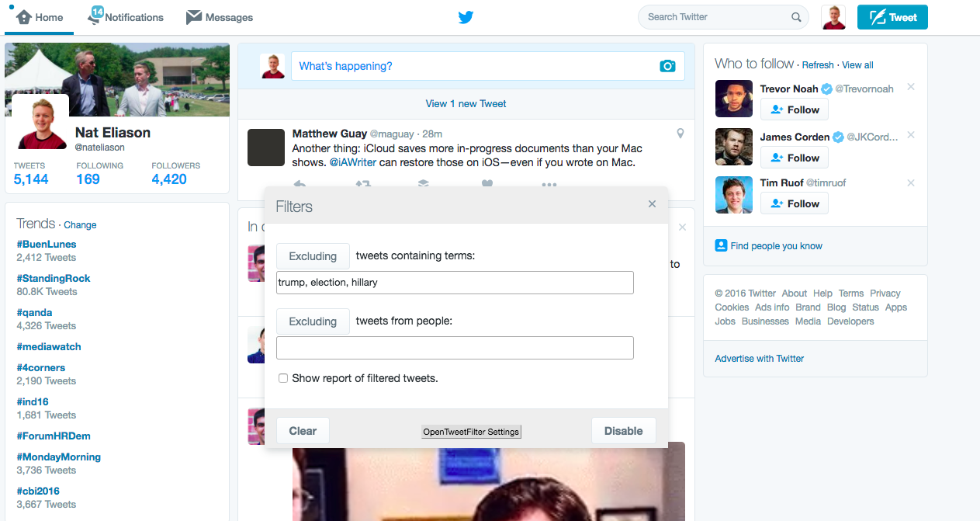The image size is (980, 521).
Task: Click the What's happening compose box
Action: point(487,66)
